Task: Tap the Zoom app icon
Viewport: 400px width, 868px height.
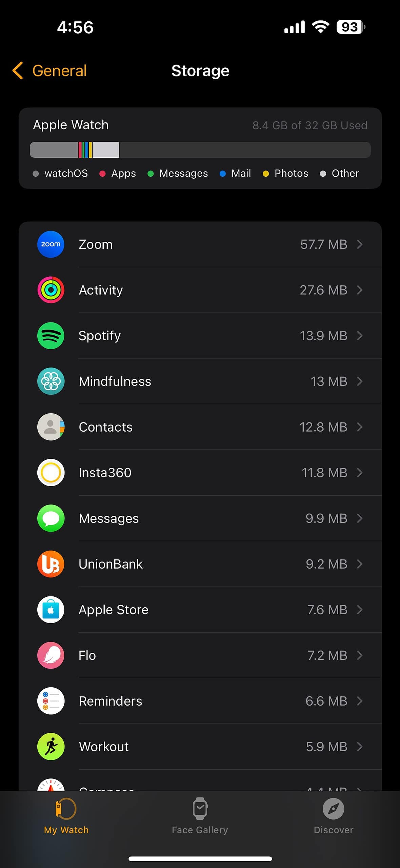Action: click(51, 244)
